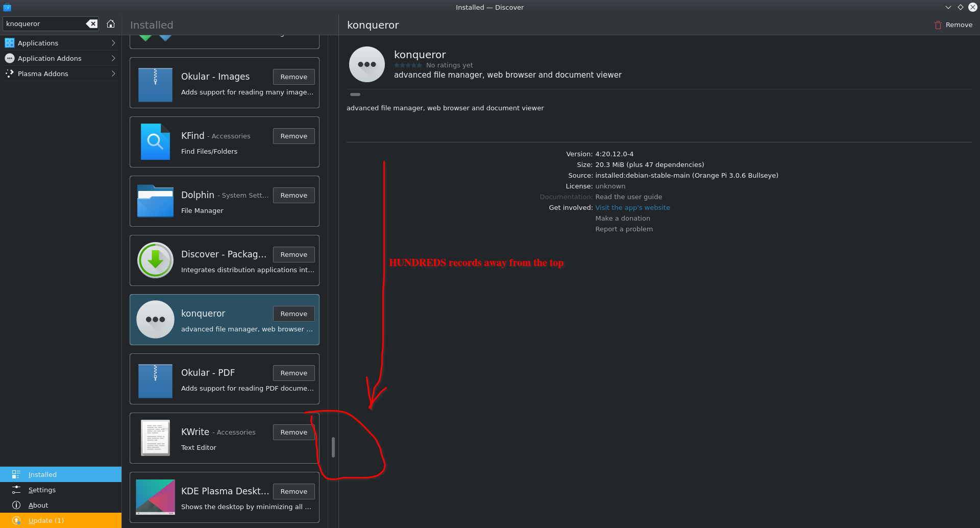Image resolution: width=980 pixels, height=528 pixels.
Task: Click the KWrite text editor icon
Action: (x=155, y=438)
